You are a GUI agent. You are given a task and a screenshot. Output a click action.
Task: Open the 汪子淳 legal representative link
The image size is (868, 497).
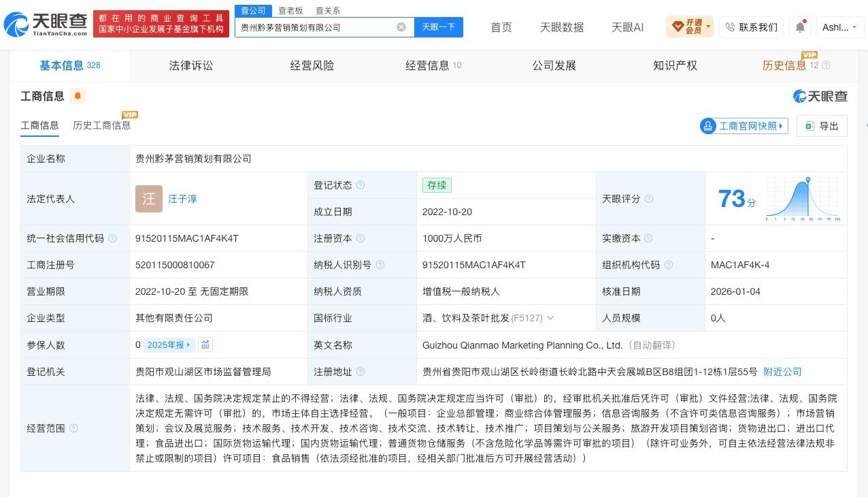click(x=183, y=199)
